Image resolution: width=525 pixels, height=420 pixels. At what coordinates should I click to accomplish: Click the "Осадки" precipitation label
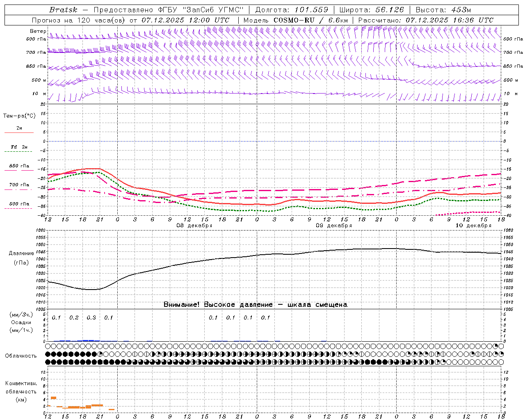[21, 322]
